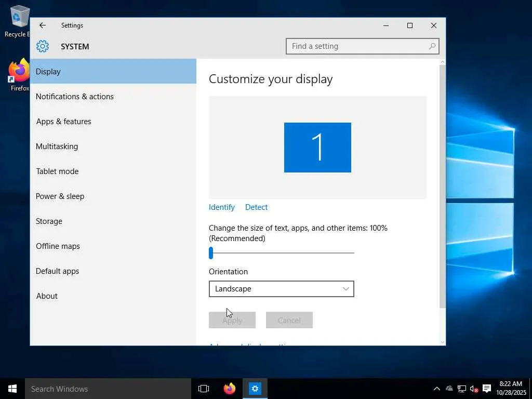Click the Apply button
The image size is (532, 399).
(x=232, y=320)
